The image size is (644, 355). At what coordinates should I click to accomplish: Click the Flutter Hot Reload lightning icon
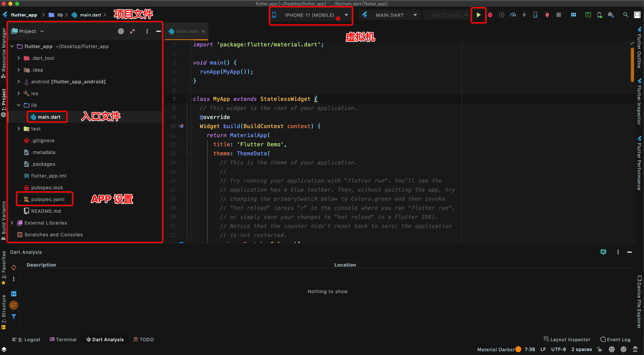tap(524, 15)
